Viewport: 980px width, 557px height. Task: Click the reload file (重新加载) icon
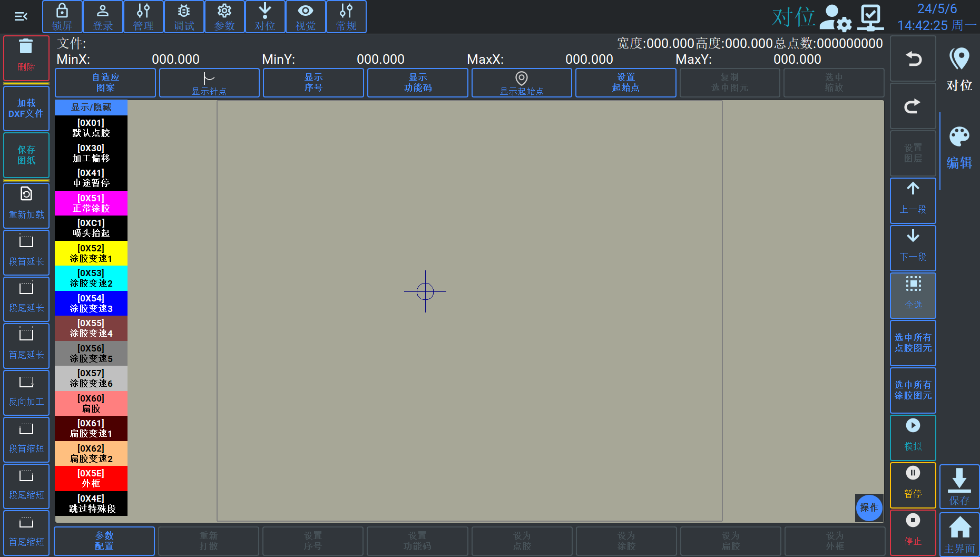coord(26,195)
